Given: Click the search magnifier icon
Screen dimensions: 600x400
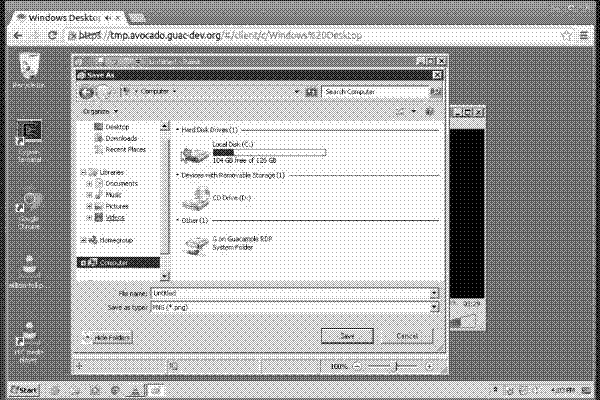Looking at the screenshot, I should [x=435, y=92].
